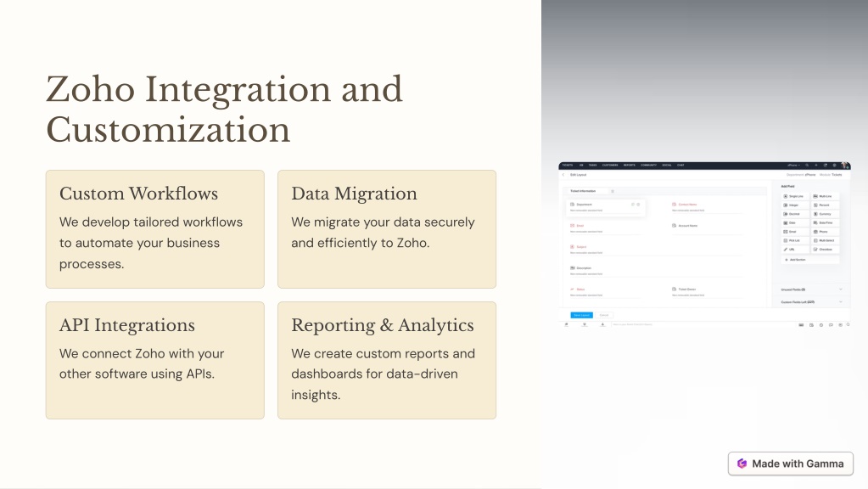Select the Pick List field type
Screen dimensions: 868x489
794,240
